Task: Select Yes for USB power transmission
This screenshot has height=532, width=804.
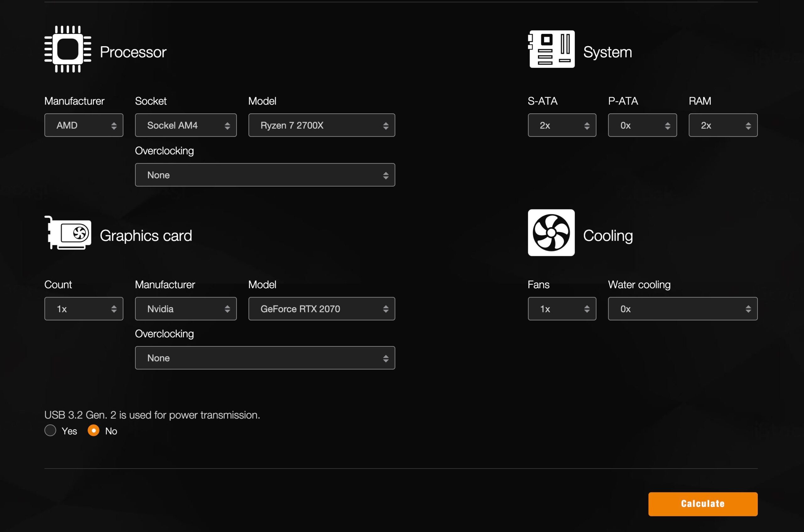Action: [50, 431]
